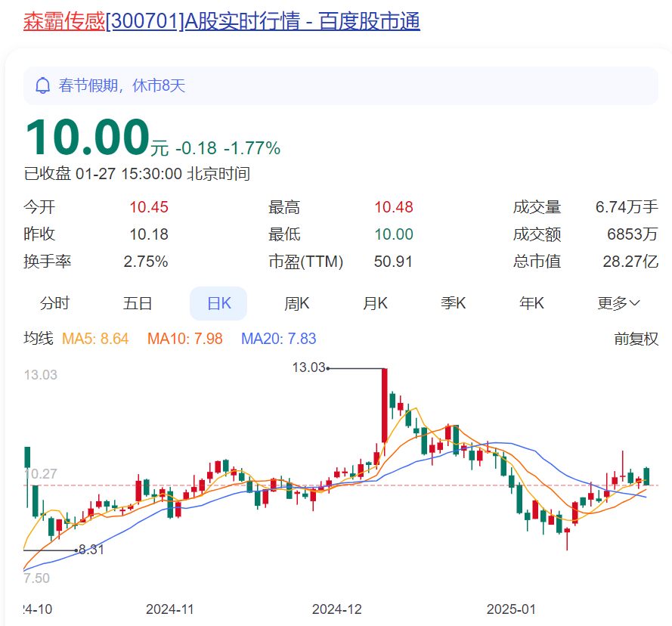This screenshot has height=626, width=672.
Task: Open the 森霸传感 A股实时行情 title link
Action: pos(221,21)
